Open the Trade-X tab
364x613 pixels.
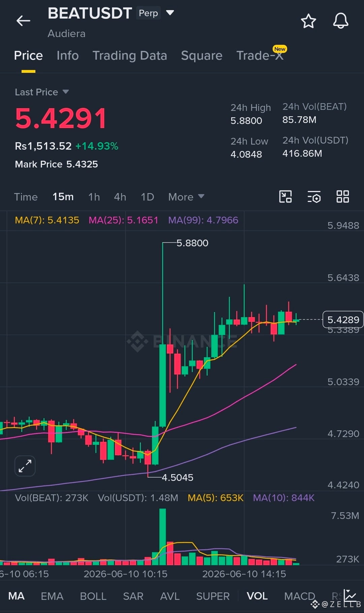[260, 56]
